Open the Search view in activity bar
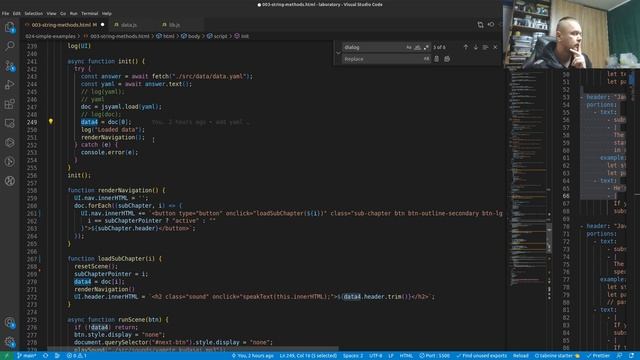Image resolution: width=640 pixels, height=360 pixels. point(10,46)
